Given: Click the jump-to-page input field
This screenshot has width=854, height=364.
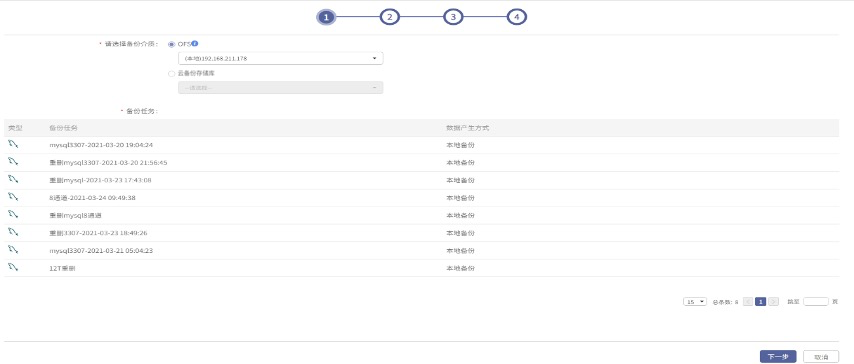Looking at the screenshot, I should point(816,301).
